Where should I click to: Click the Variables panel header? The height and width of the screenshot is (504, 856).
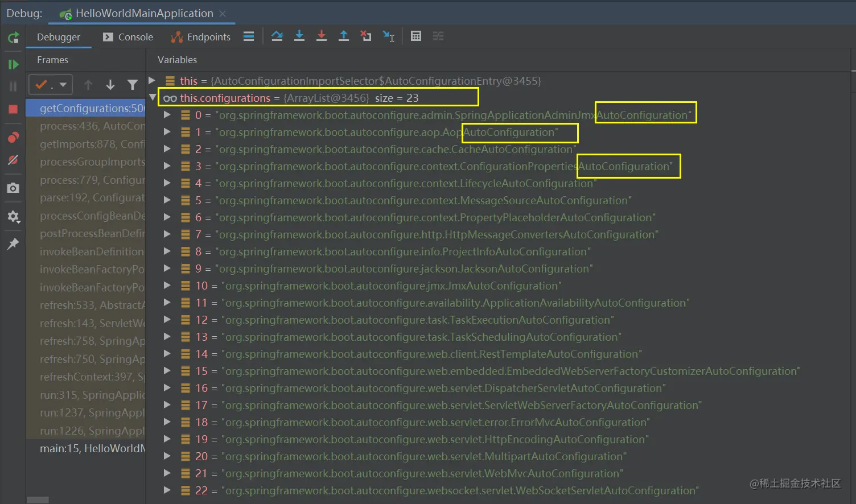click(x=177, y=60)
